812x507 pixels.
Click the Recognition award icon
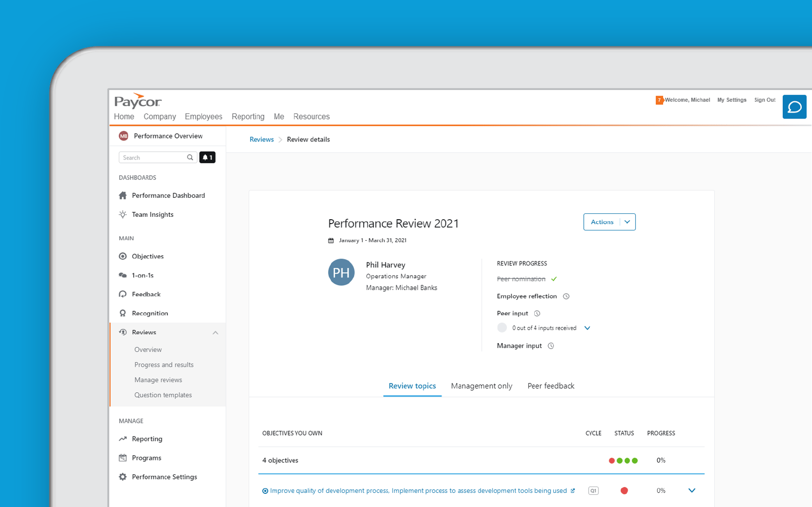[x=123, y=313]
